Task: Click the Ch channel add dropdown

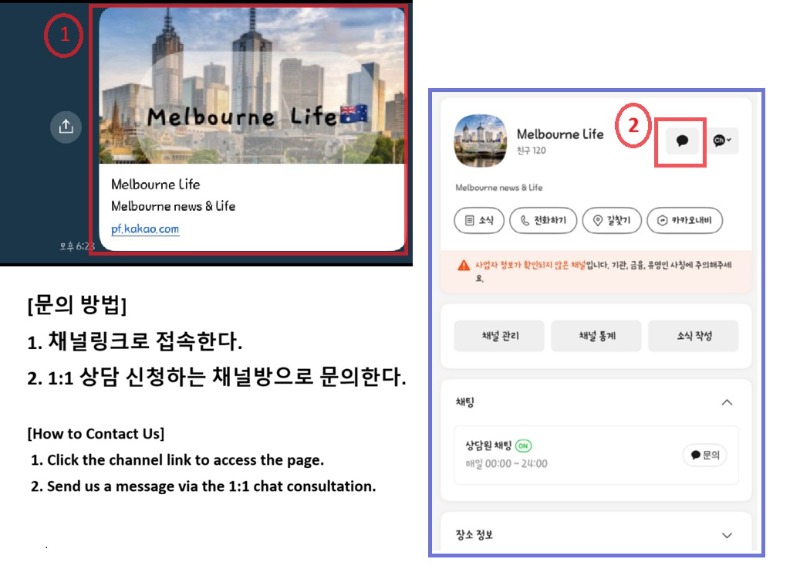Action: pyautogui.click(x=723, y=141)
